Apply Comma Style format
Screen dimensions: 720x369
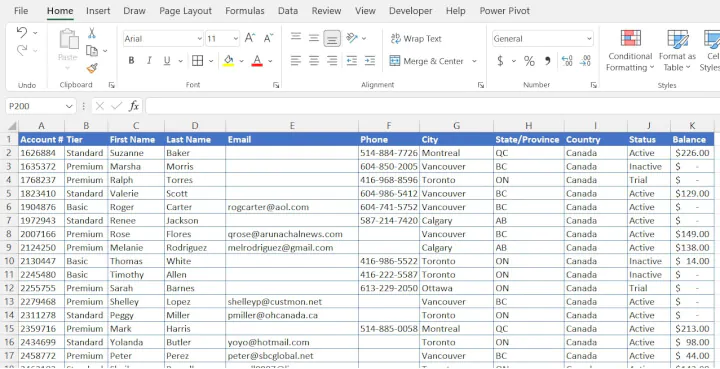[547, 61]
